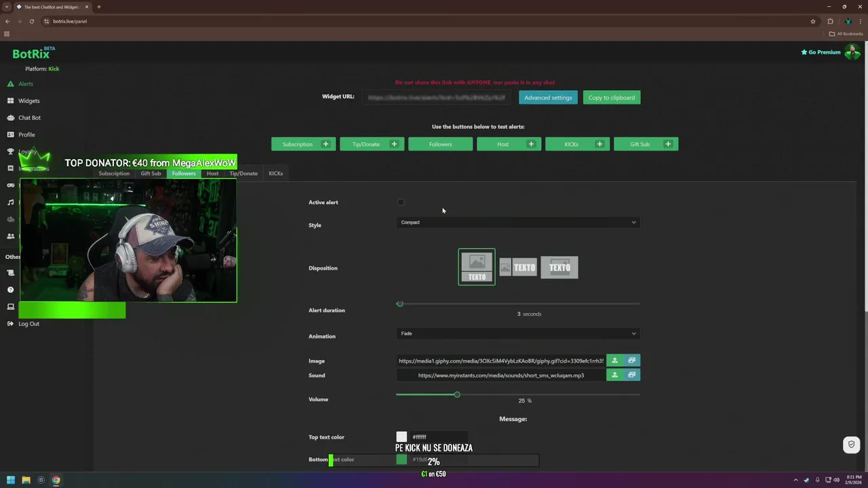Image resolution: width=868 pixels, height=488 pixels.
Task: Click the Top text color hex field
Action: (439, 437)
